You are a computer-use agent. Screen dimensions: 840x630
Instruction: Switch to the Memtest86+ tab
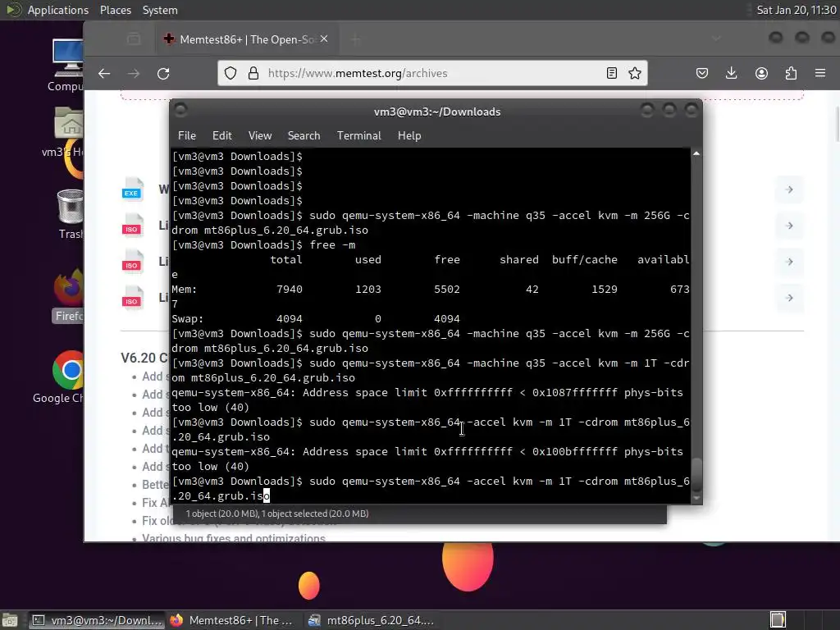click(246, 39)
